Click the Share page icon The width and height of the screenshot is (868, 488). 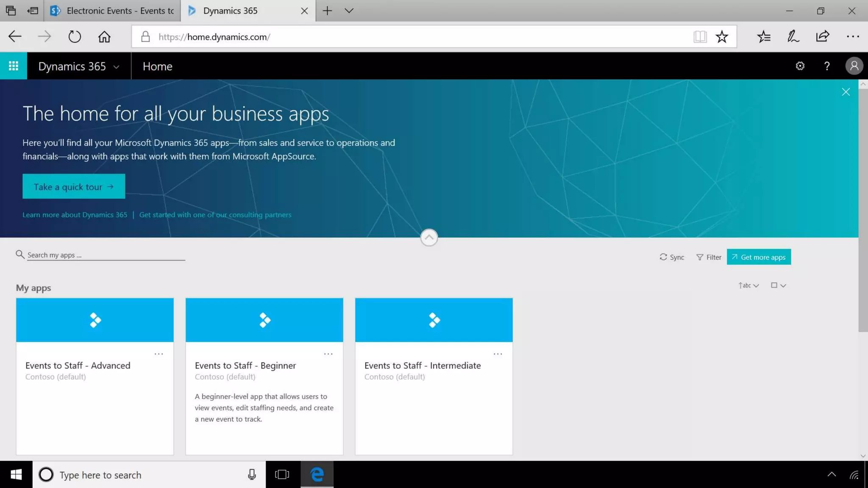point(822,37)
